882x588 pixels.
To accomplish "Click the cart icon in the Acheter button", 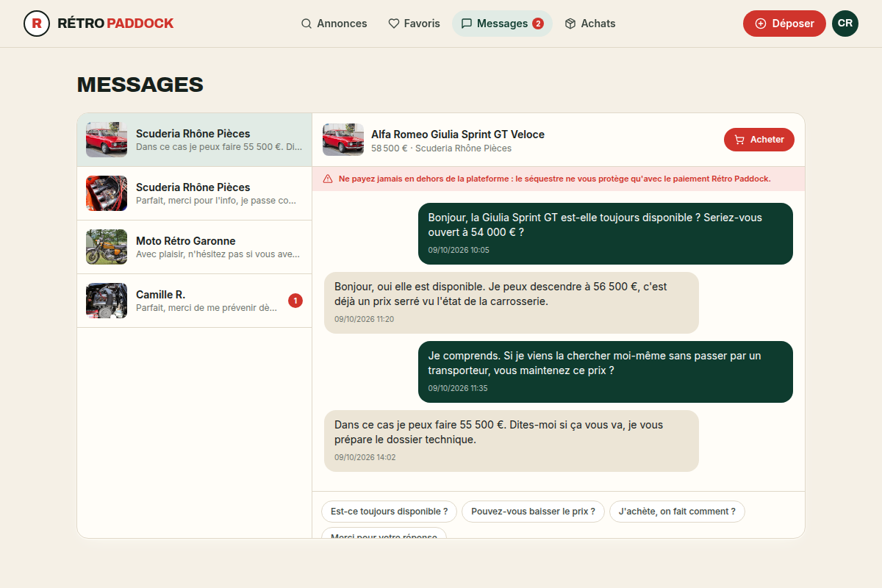I will coord(739,140).
